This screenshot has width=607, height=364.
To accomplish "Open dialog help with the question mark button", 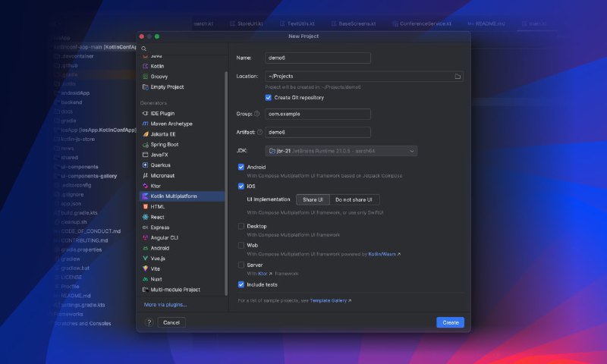I will pyautogui.click(x=149, y=322).
